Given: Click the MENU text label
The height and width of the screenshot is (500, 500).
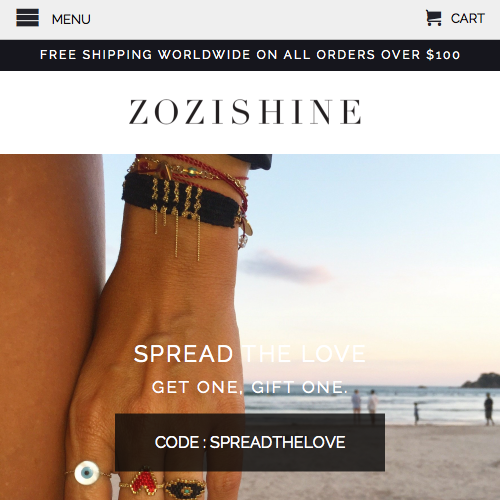Looking at the screenshot, I should [x=71, y=19].
